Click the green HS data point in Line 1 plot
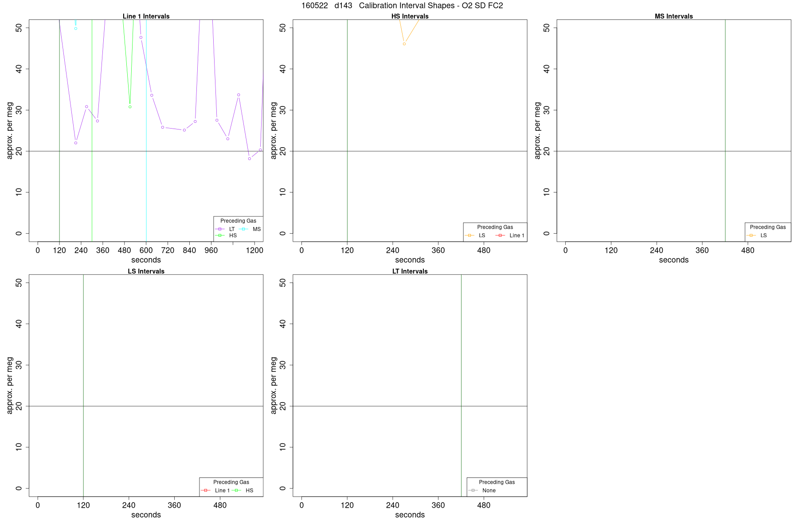The image size is (798, 532). (130, 107)
